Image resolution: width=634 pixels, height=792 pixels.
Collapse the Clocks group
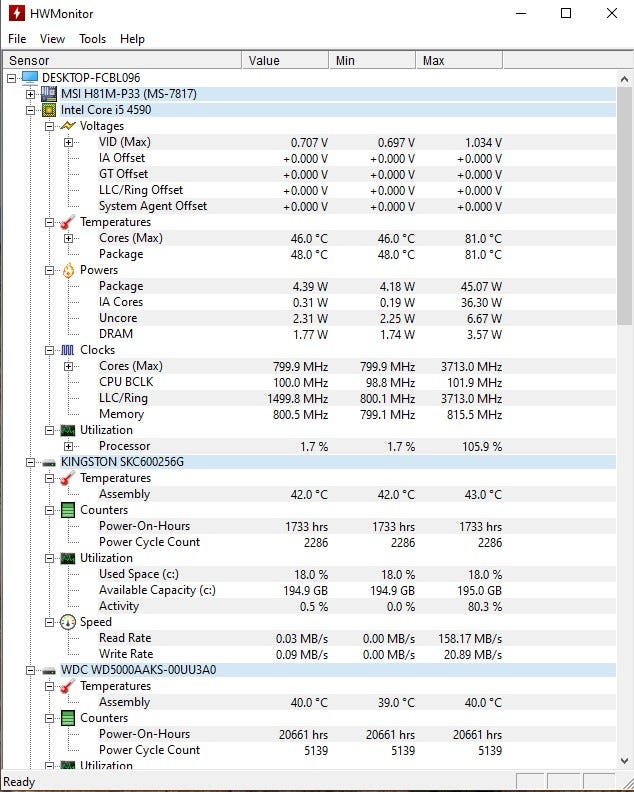click(50, 350)
